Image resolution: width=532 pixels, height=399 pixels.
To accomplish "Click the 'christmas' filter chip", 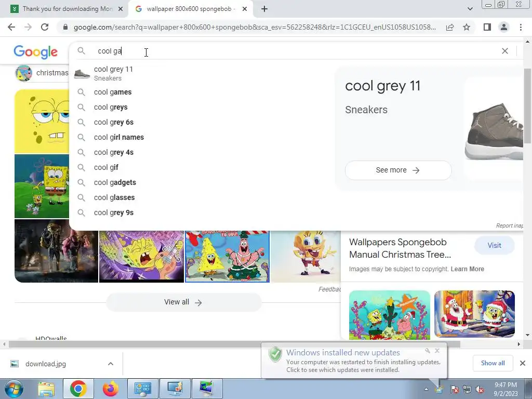I will click(x=42, y=73).
